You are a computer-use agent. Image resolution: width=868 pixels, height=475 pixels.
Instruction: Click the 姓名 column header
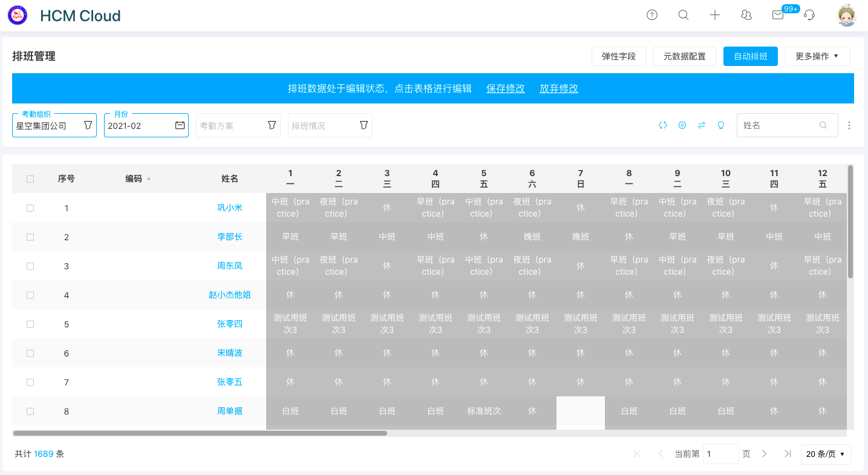[x=230, y=179]
